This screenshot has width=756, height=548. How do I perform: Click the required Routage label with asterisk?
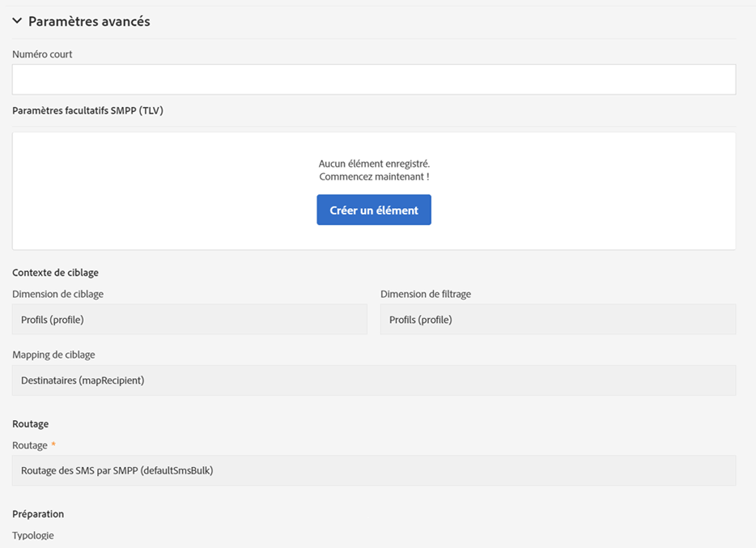coord(31,445)
